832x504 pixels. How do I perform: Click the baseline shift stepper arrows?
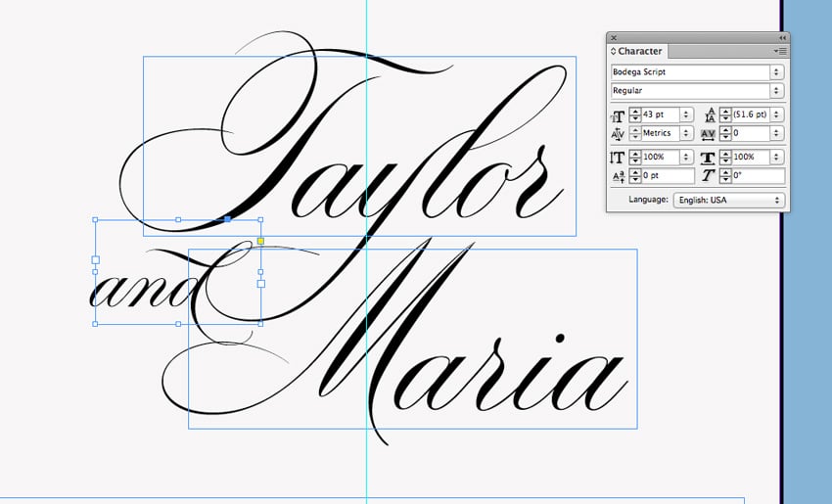(x=635, y=176)
